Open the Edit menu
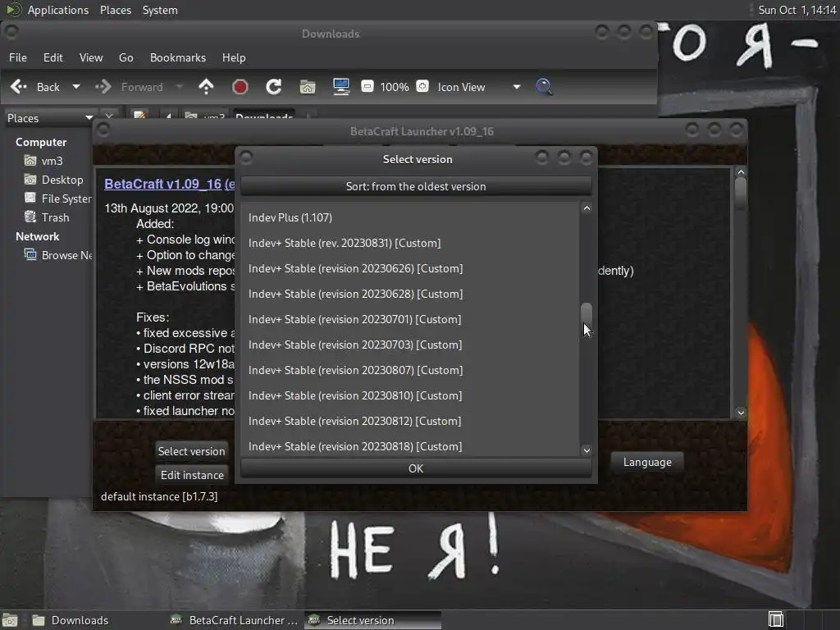 (x=53, y=57)
